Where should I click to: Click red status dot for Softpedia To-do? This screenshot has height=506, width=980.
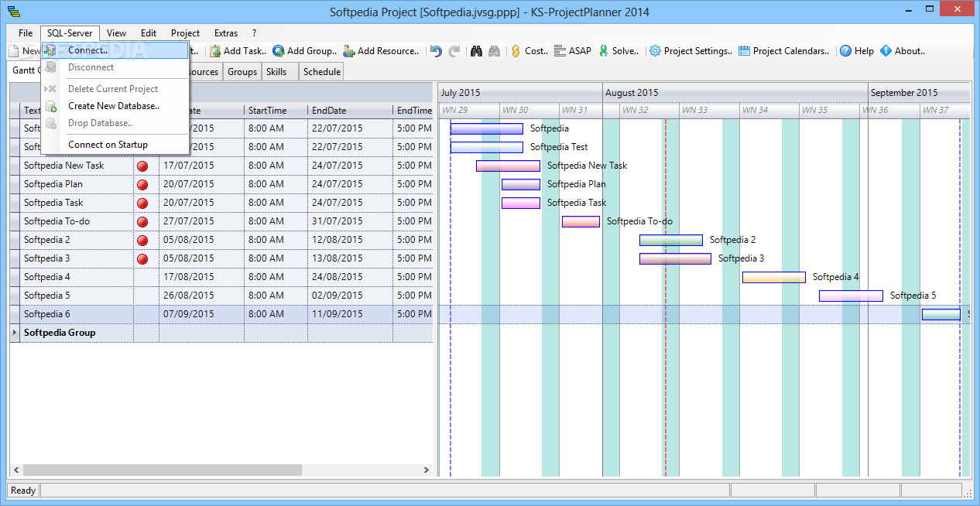[x=142, y=221]
